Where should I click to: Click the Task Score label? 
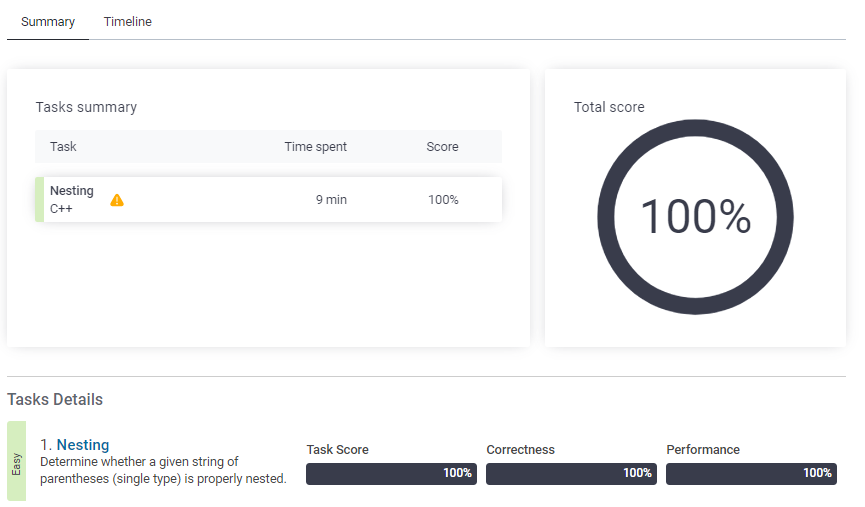pyautogui.click(x=337, y=450)
